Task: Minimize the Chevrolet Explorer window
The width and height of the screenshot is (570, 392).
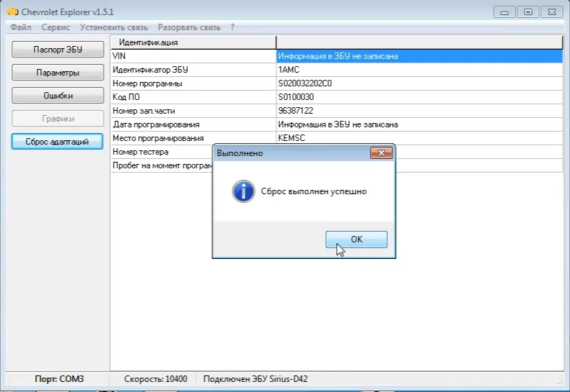Action: (505, 12)
